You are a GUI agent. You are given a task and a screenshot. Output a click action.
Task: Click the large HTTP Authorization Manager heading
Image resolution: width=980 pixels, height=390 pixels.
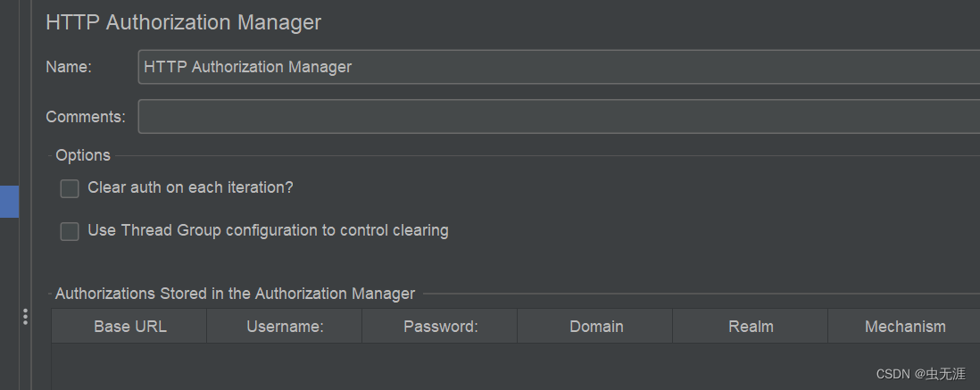183,22
